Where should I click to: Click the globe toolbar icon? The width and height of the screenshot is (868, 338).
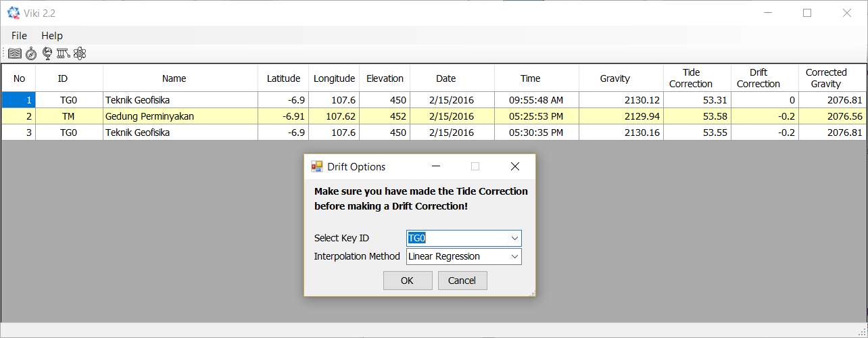[x=47, y=53]
